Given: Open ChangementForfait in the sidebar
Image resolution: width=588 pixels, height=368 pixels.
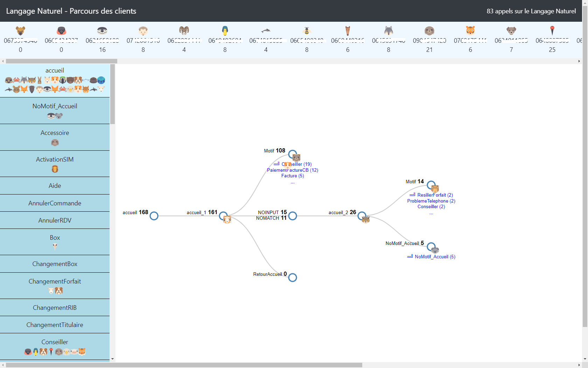Looking at the screenshot, I should [55, 286].
